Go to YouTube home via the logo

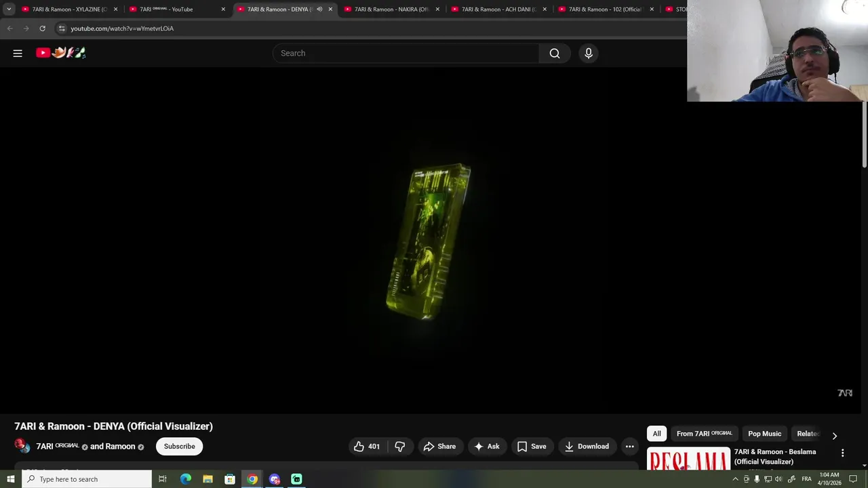(x=61, y=53)
